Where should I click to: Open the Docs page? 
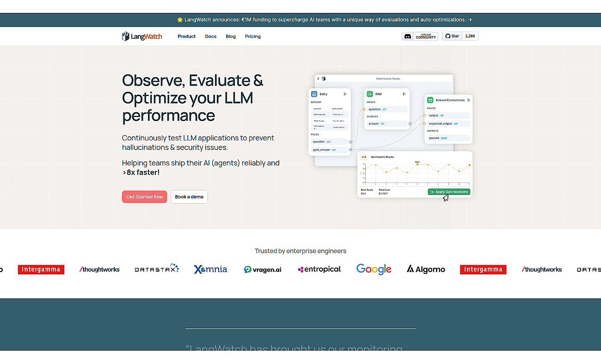coord(211,36)
